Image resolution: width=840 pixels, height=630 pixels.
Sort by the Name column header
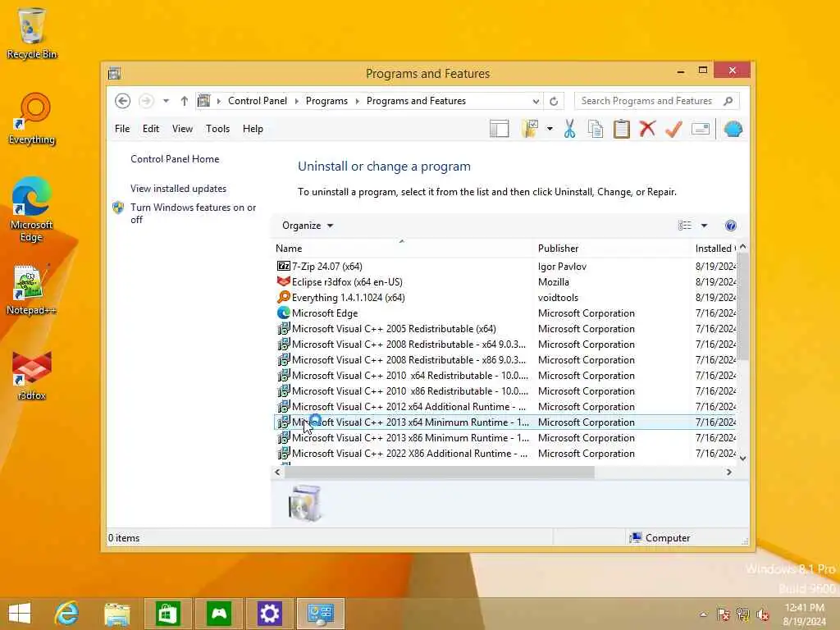403,249
